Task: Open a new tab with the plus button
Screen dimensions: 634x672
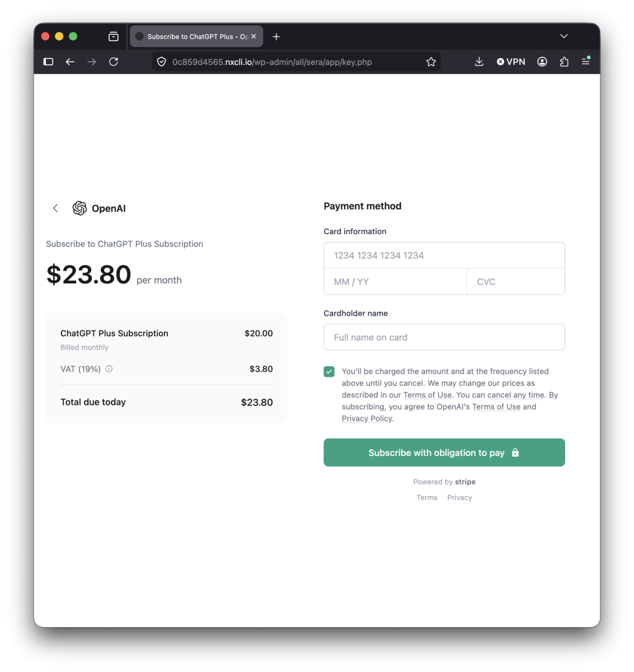Action: click(x=276, y=36)
